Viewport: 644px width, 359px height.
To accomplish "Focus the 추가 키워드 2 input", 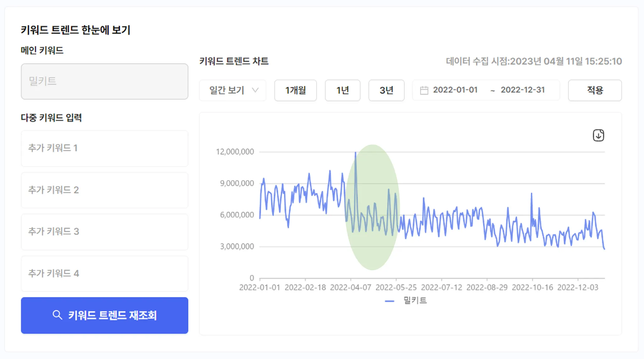I will (x=104, y=190).
